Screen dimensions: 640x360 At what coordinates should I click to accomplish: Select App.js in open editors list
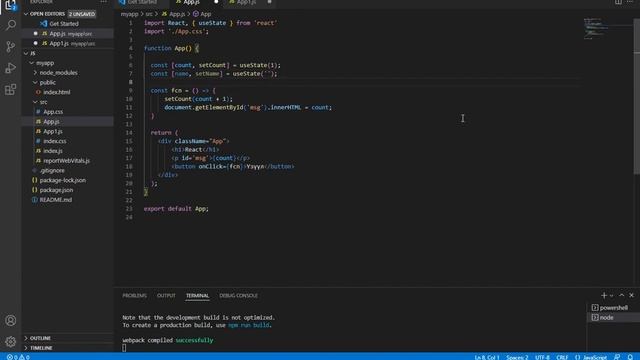(x=57, y=33)
